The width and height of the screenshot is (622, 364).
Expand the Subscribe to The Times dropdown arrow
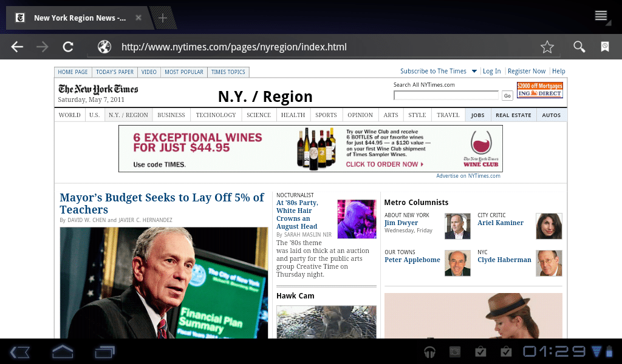[474, 72]
